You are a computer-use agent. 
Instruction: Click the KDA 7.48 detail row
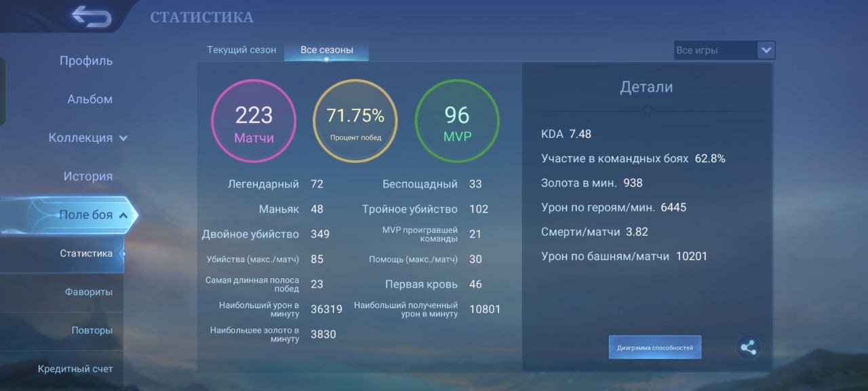coord(566,134)
